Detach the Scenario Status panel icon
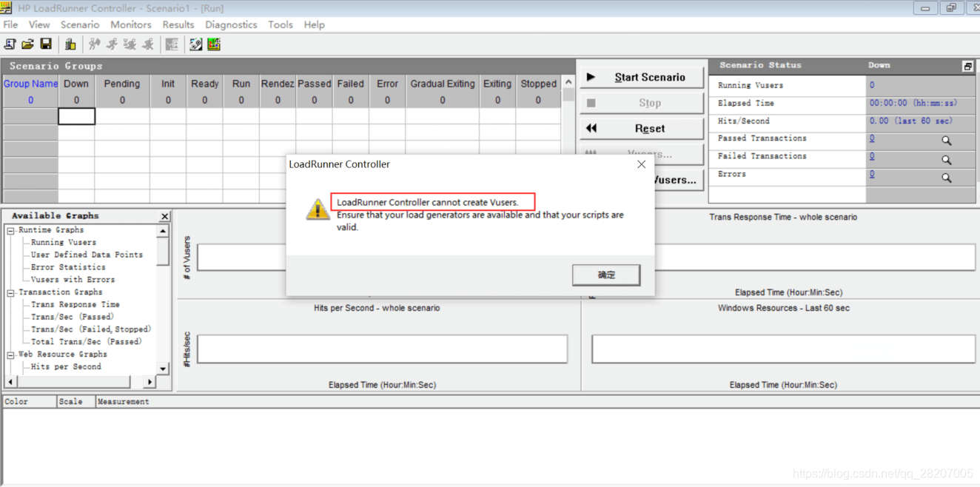Image resolution: width=980 pixels, height=487 pixels. click(967, 65)
